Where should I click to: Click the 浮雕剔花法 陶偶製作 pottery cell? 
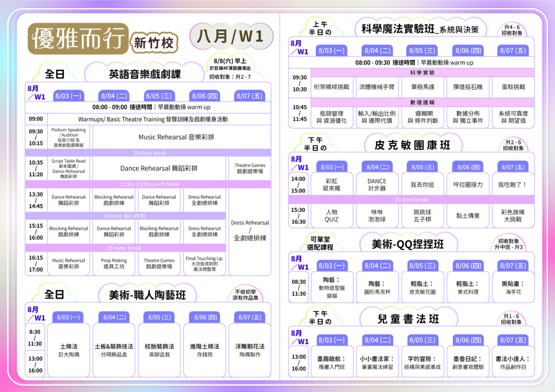250,350
